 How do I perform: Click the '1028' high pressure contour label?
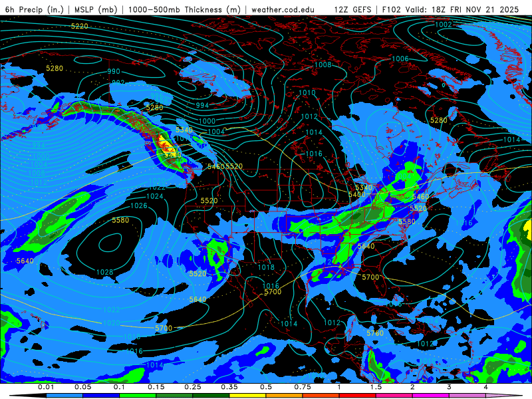point(104,272)
